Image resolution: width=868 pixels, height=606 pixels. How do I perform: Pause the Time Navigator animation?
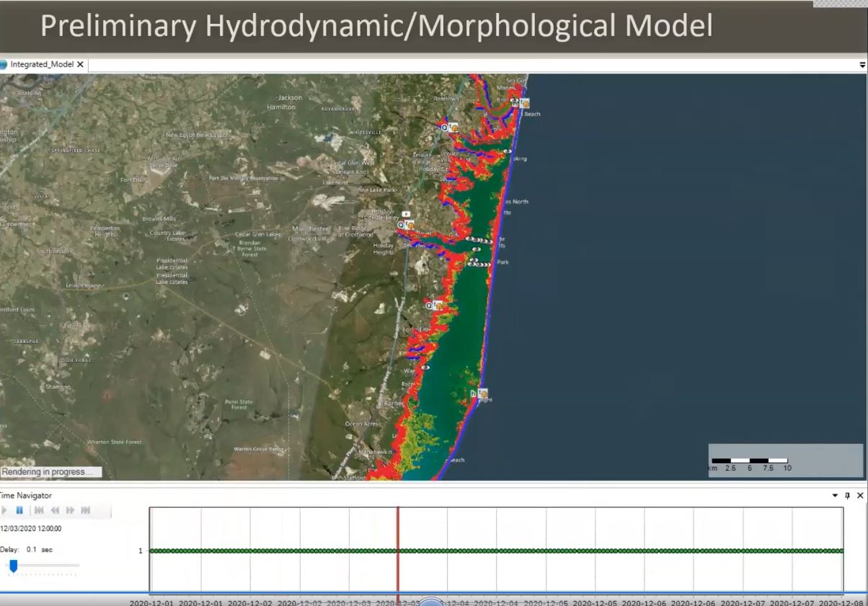(x=19, y=510)
